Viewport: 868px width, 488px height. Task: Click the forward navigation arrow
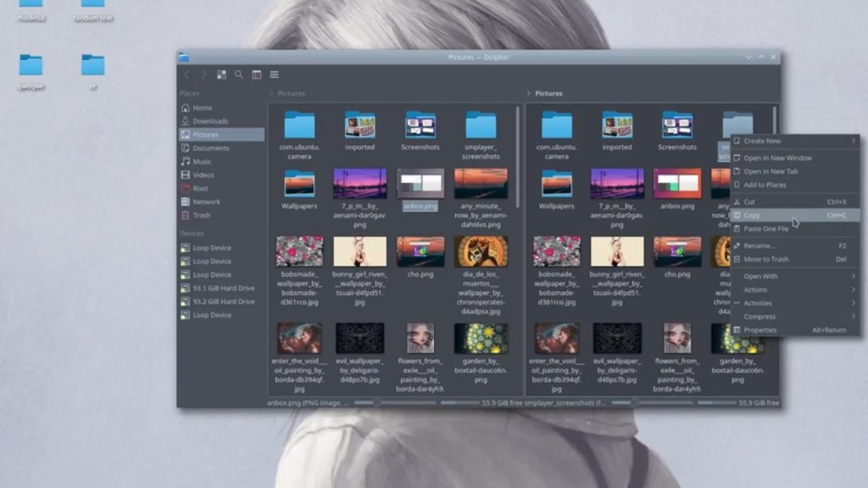pyautogui.click(x=204, y=75)
